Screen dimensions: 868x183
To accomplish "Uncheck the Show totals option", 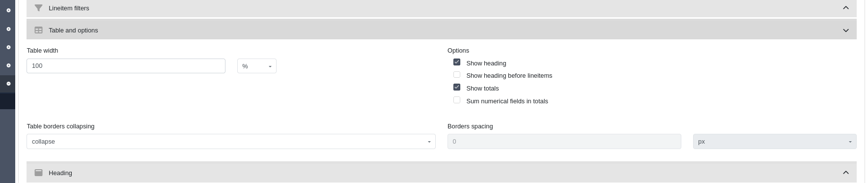I will [x=457, y=87].
